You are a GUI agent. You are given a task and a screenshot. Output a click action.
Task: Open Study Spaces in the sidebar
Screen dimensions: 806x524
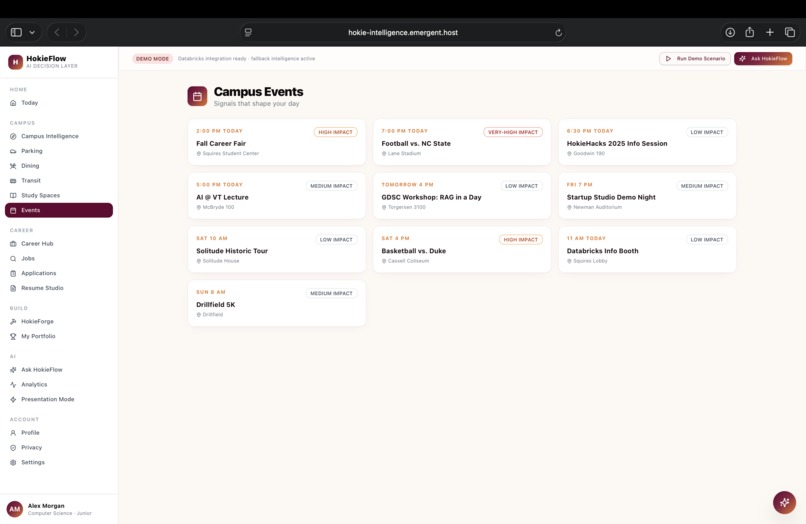[59, 195]
